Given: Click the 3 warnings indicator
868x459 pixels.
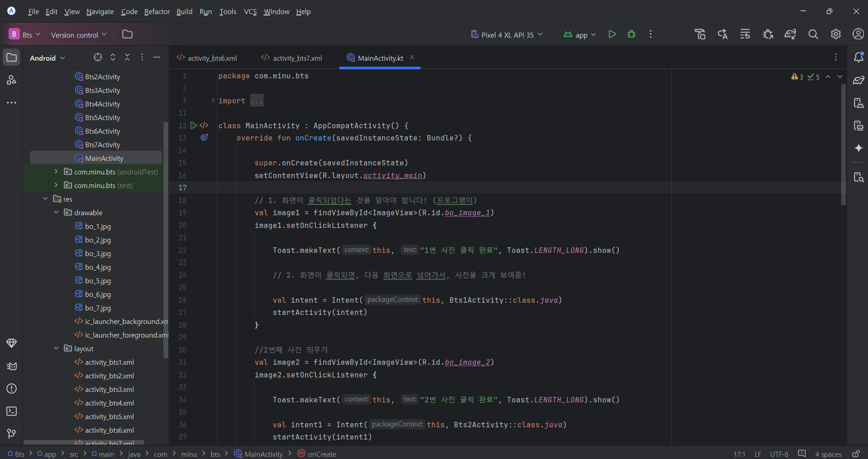Looking at the screenshot, I should click(x=797, y=77).
